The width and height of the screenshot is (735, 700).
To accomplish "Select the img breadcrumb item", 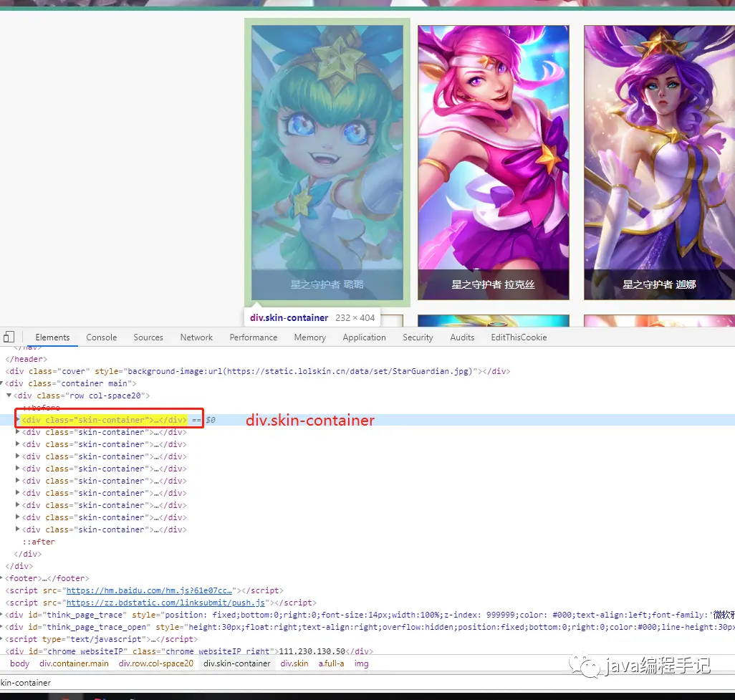I will point(361,663).
